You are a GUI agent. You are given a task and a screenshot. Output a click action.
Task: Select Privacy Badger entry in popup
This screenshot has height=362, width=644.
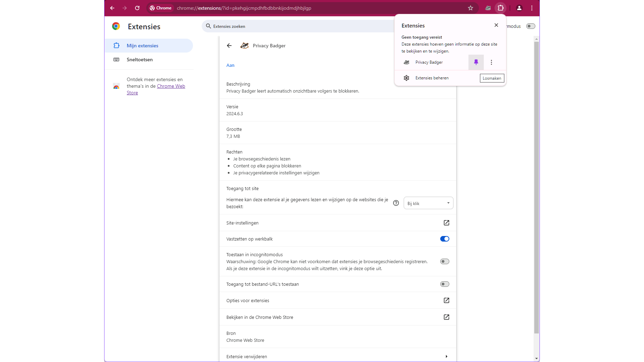(429, 62)
